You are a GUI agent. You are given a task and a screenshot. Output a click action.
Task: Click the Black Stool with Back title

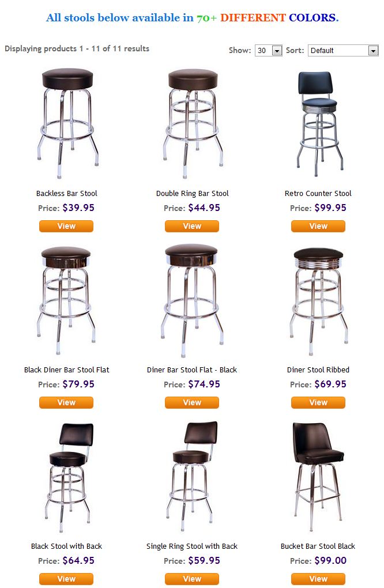[67, 546]
